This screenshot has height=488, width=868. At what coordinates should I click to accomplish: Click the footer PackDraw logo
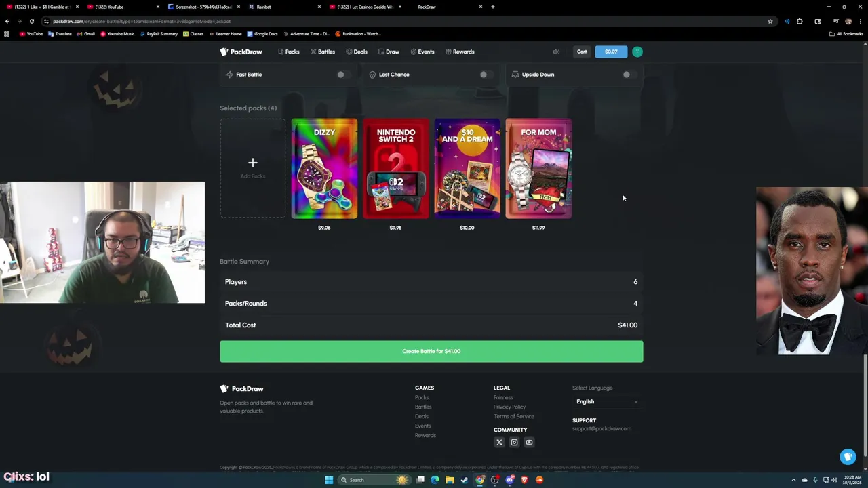[x=241, y=388]
